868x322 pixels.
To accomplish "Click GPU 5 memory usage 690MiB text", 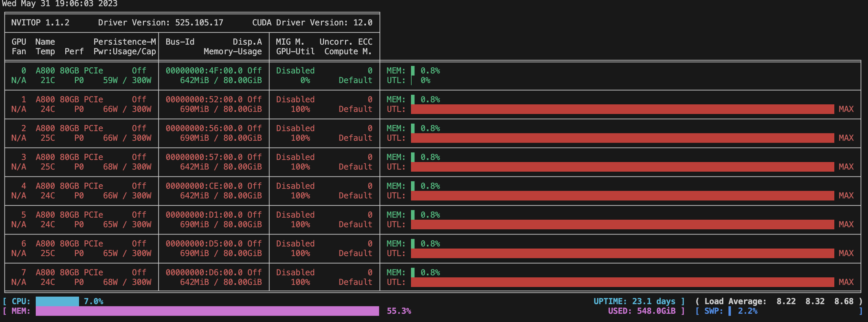I will pyautogui.click(x=194, y=225).
